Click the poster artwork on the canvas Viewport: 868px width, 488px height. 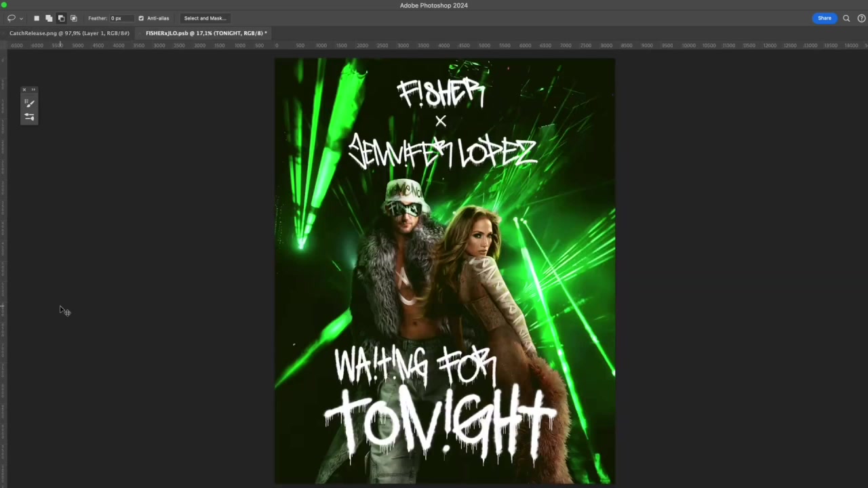[445, 271]
